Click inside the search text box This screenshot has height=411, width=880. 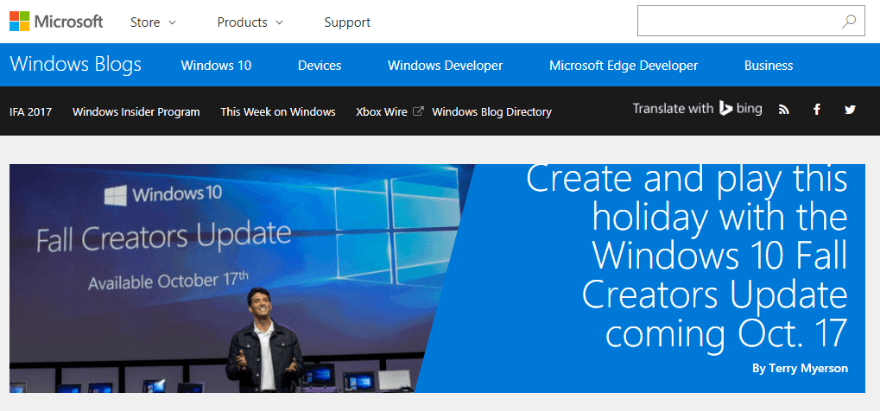click(735, 21)
